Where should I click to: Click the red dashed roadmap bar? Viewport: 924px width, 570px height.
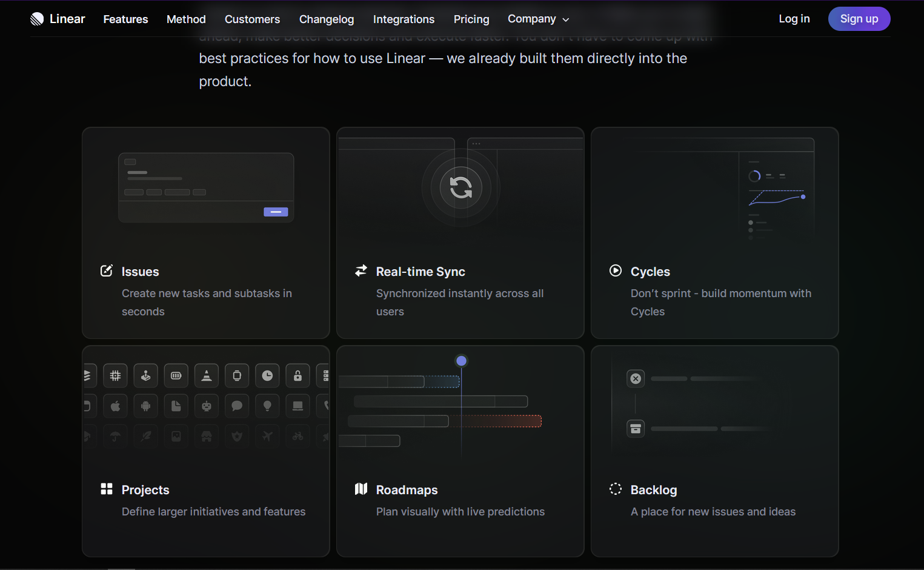[x=495, y=421]
